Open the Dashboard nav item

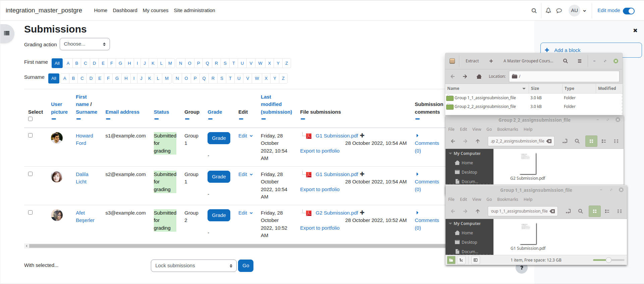coord(125,10)
